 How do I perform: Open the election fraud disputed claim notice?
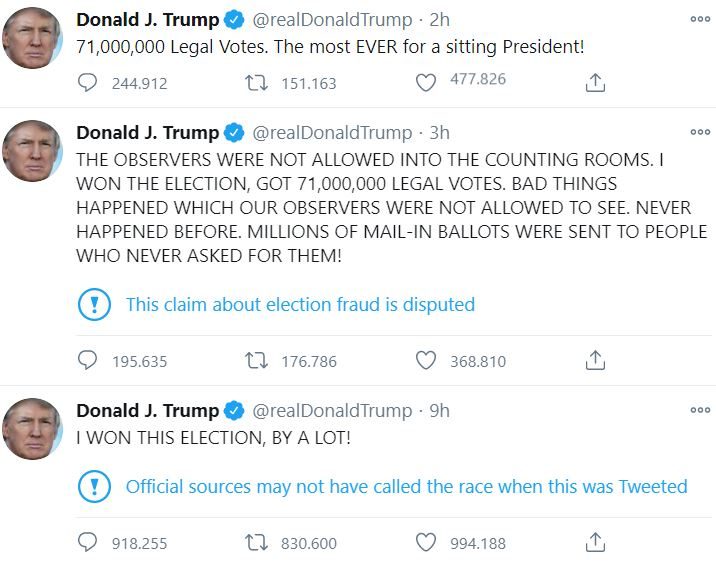300,304
